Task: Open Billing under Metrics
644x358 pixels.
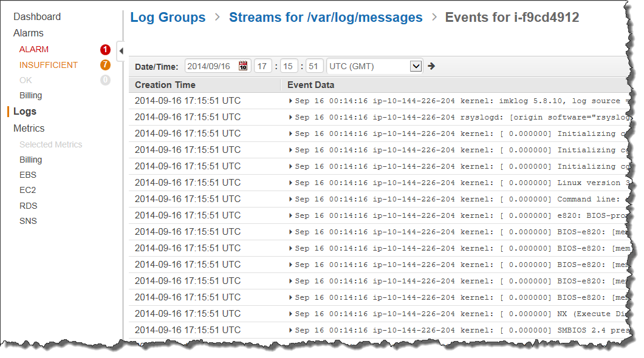Action: pos(30,160)
